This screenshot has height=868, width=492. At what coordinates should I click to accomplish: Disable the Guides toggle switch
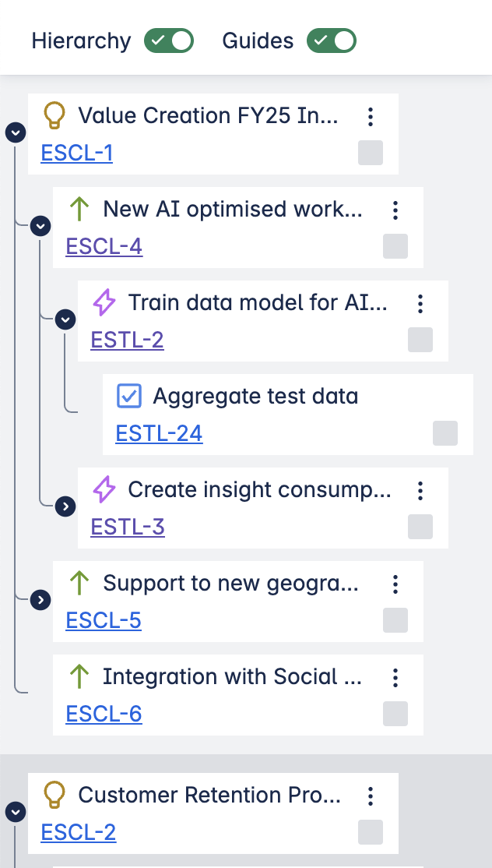click(x=332, y=41)
